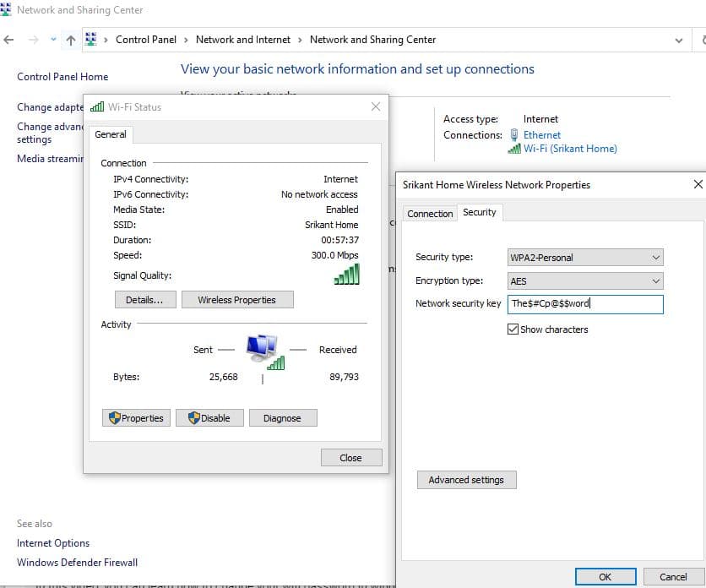This screenshot has height=588, width=706.
Task: Click the up arrow navigation icon
Action: (71, 40)
